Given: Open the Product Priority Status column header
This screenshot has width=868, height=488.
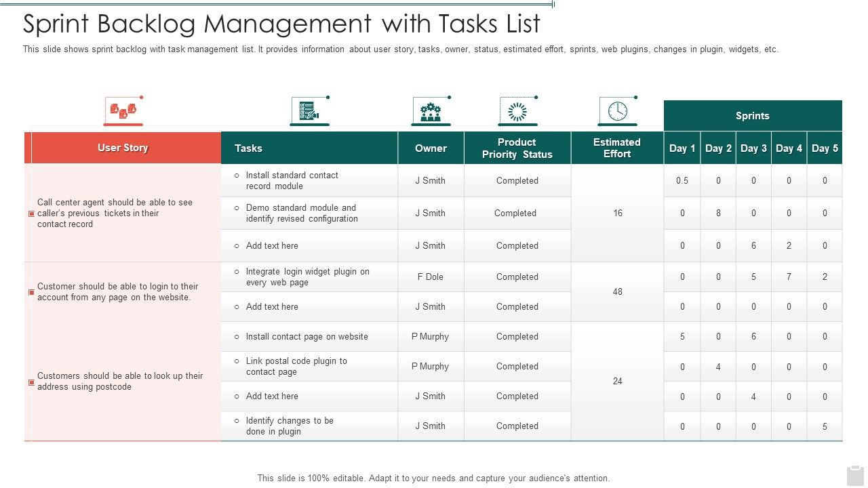Looking at the screenshot, I should (517, 148).
